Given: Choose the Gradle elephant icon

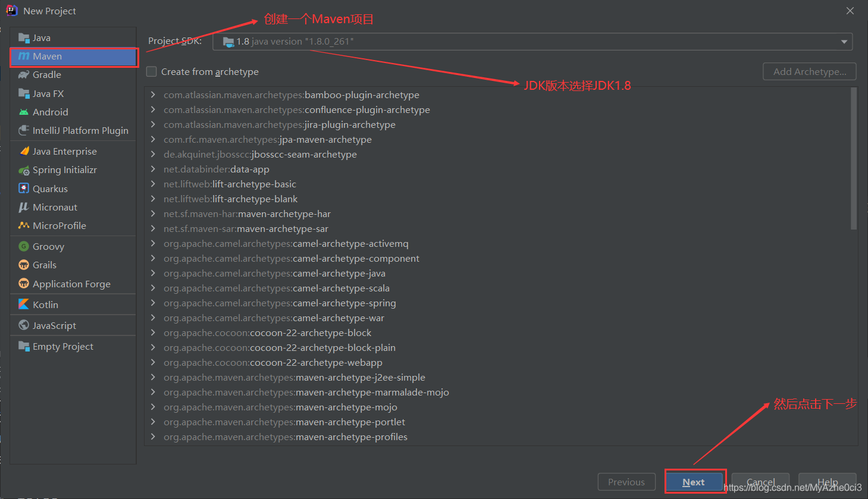Looking at the screenshot, I should point(24,75).
